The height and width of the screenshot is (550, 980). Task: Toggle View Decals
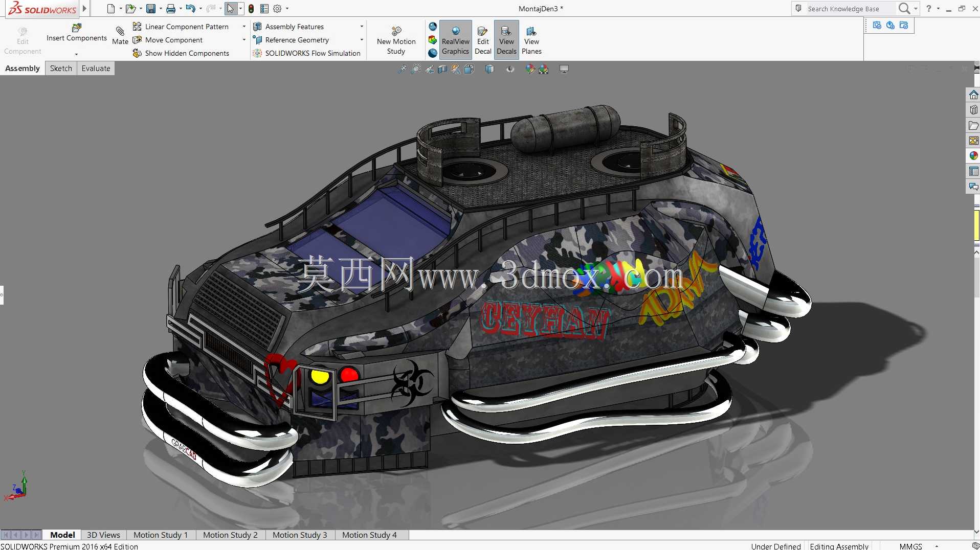coord(506,40)
